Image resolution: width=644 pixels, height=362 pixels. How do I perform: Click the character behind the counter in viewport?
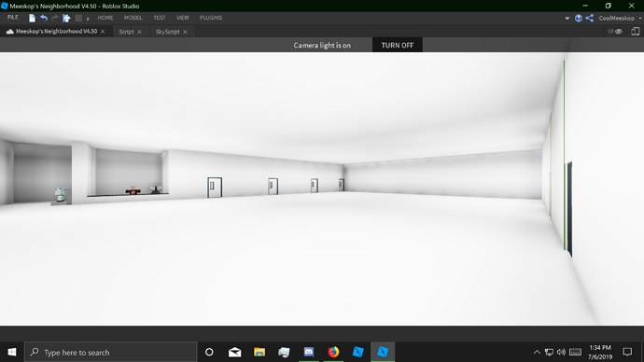pos(133,190)
